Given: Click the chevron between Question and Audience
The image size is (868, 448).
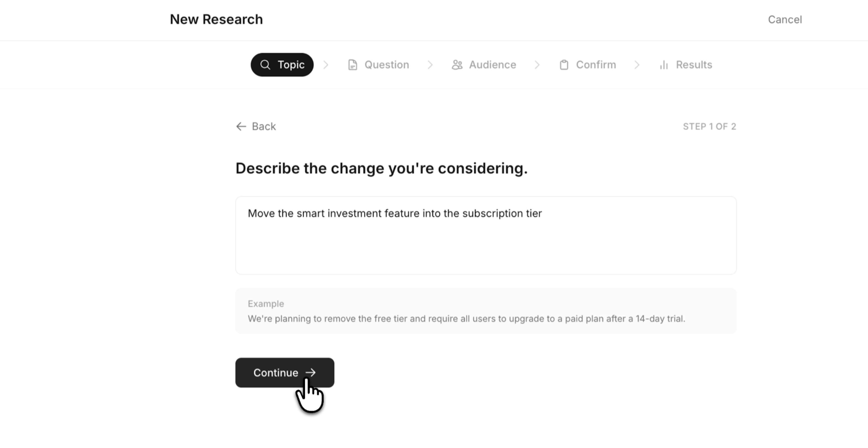Looking at the screenshot, I should click(x=430, y=65).
